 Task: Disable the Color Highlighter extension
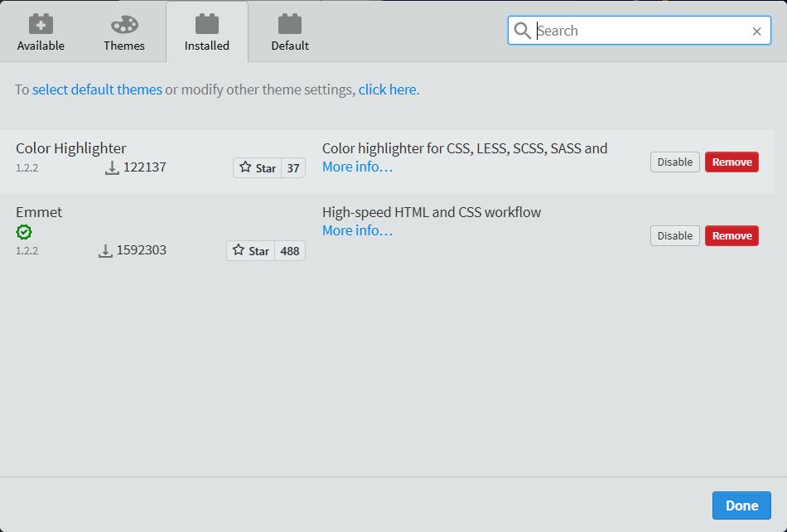(x=674, y=162)
